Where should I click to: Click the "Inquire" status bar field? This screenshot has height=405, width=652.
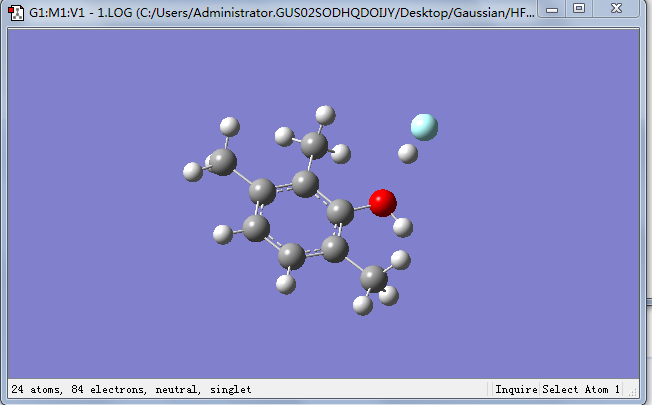pos(516,390)
